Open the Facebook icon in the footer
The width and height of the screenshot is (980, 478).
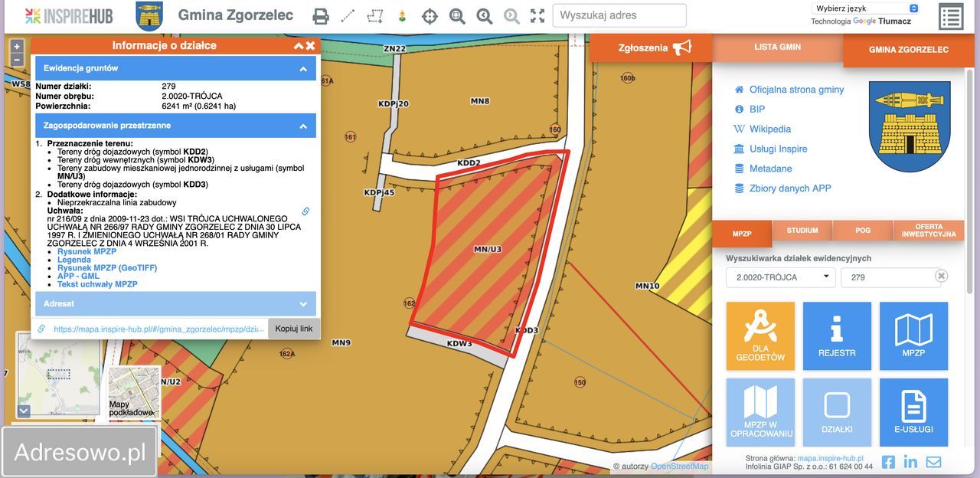(x=888, y=462)
